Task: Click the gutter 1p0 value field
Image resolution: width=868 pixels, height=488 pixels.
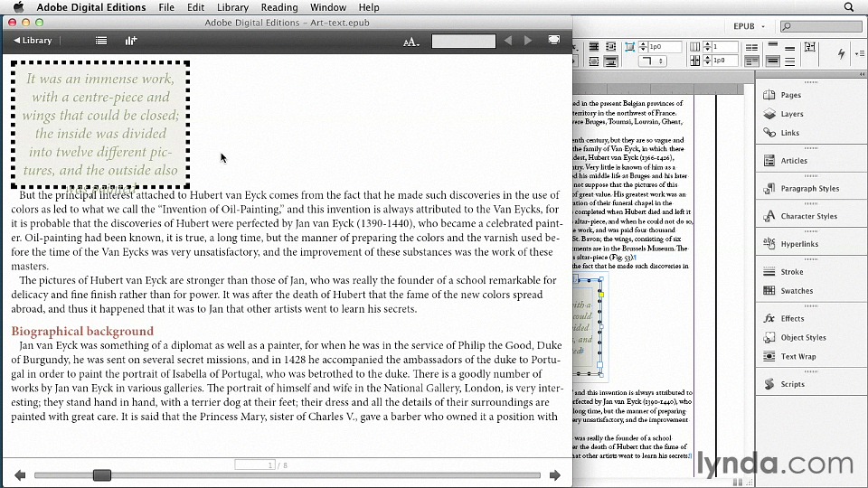Action: coord(725,61)
